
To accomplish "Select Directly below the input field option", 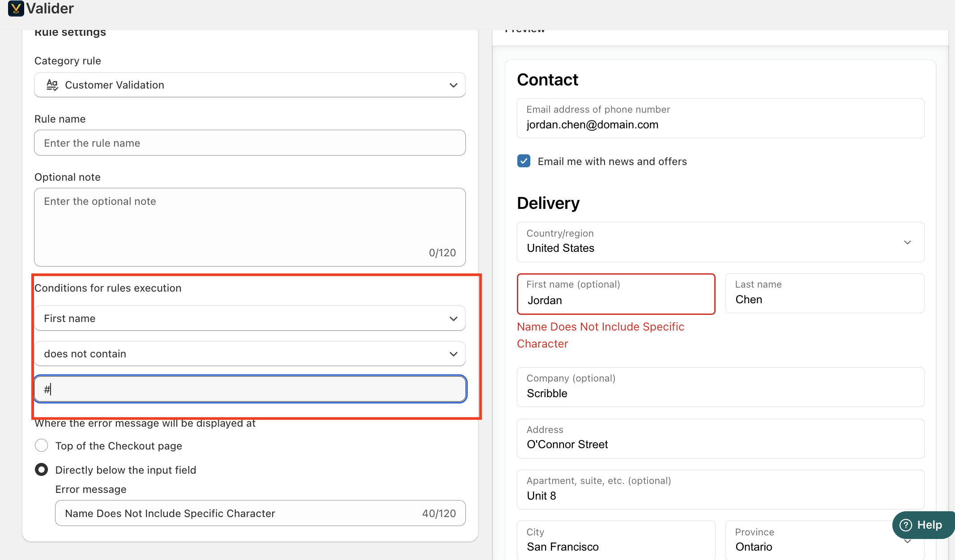I will click(x=42, y=470).
